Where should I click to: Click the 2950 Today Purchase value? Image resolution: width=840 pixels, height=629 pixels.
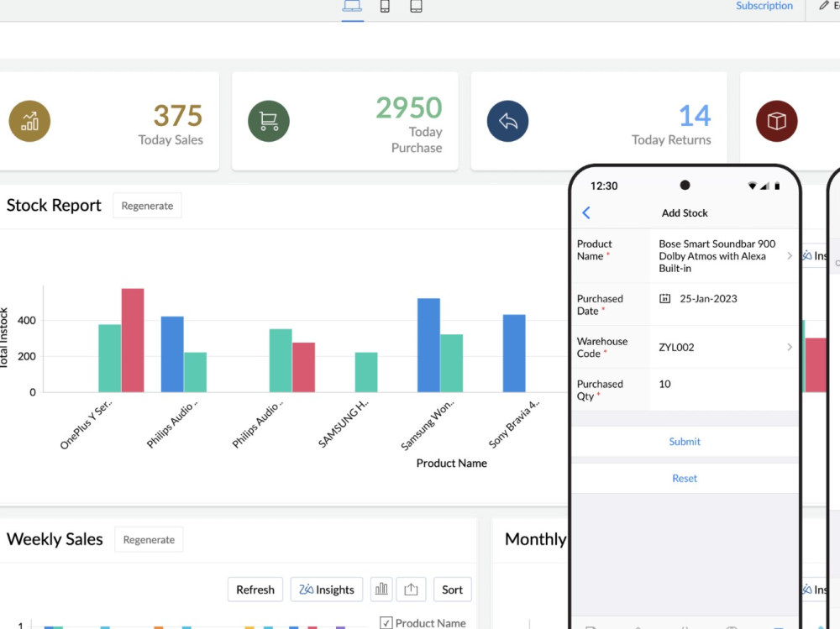click(409, 107)
